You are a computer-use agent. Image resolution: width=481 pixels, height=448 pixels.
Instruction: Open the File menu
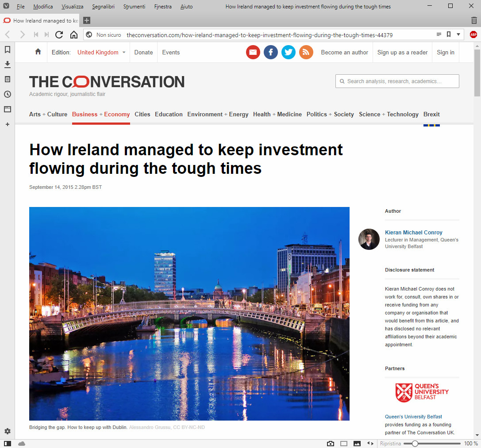(x=20, y=7)
